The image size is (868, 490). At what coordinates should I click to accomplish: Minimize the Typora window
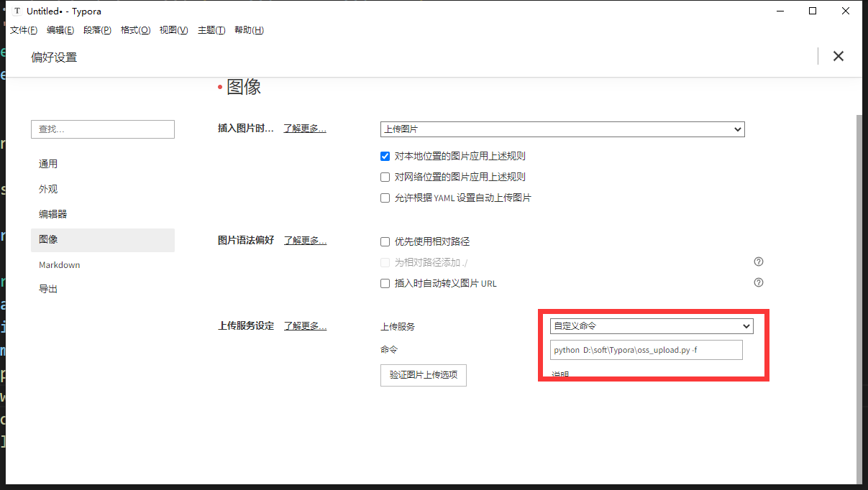780,11
